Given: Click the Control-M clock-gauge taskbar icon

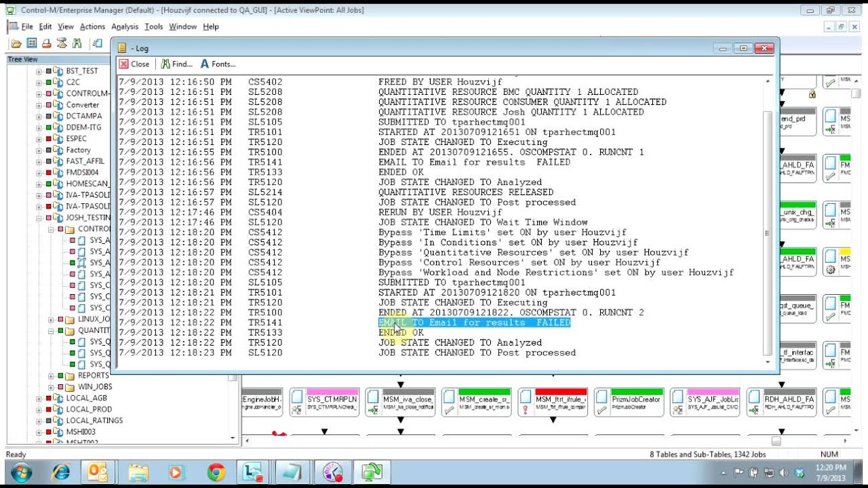Looking at the screenshot, I should (333, 472).
